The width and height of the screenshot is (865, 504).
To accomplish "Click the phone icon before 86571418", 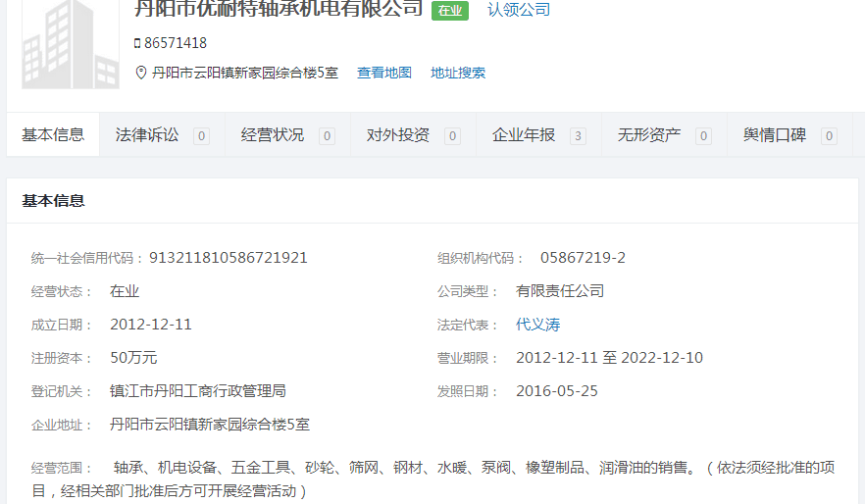I will 137,43.
